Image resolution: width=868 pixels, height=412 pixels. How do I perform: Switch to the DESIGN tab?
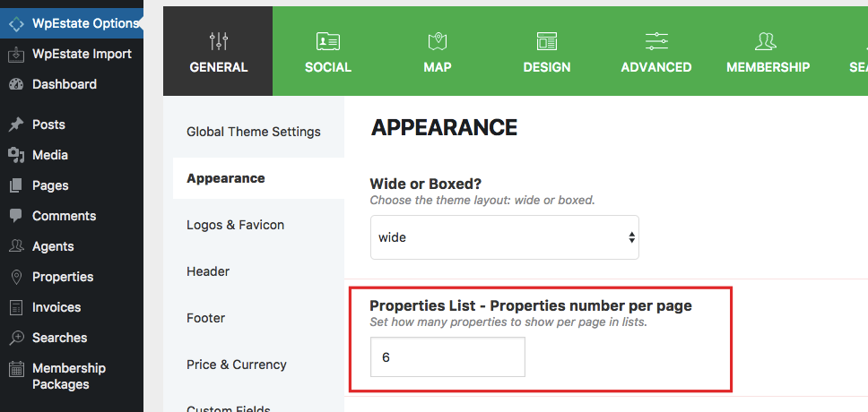tap(547, 51)
